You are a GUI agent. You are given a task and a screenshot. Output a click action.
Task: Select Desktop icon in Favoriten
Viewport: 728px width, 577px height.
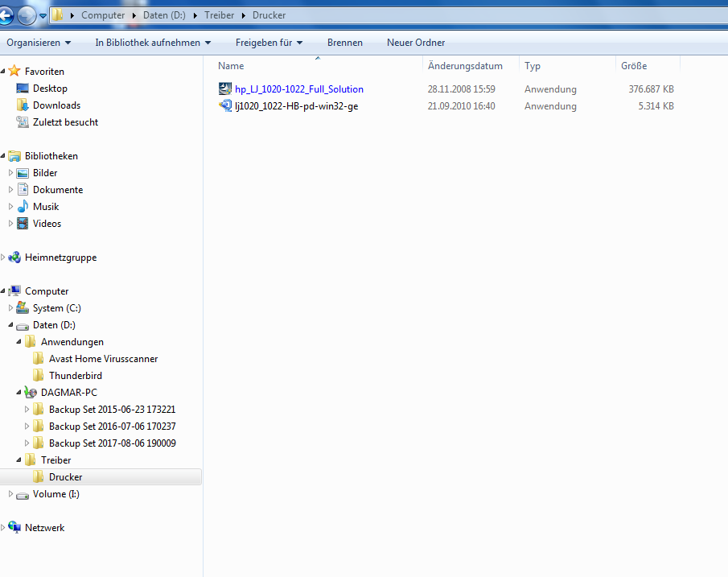click(x=23, y=88)
